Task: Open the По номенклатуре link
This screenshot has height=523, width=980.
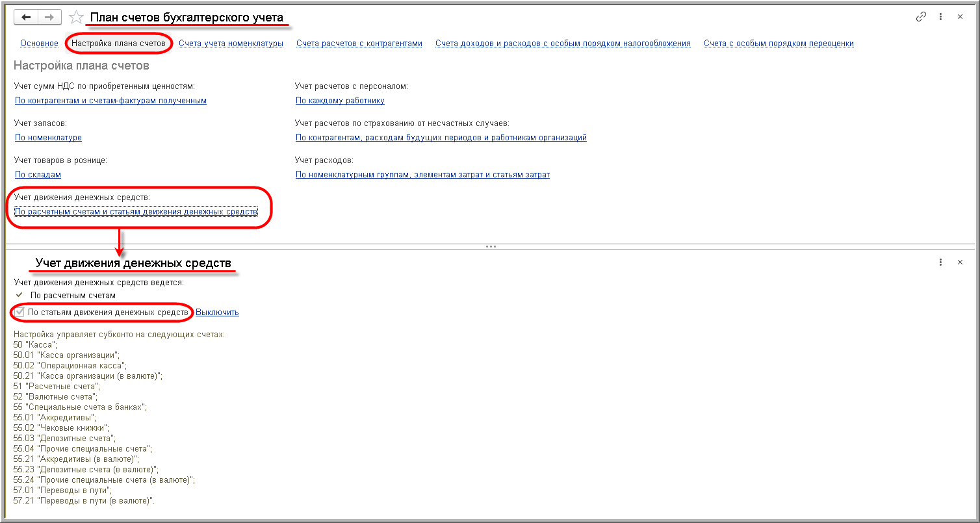Action: pos(48,138)
